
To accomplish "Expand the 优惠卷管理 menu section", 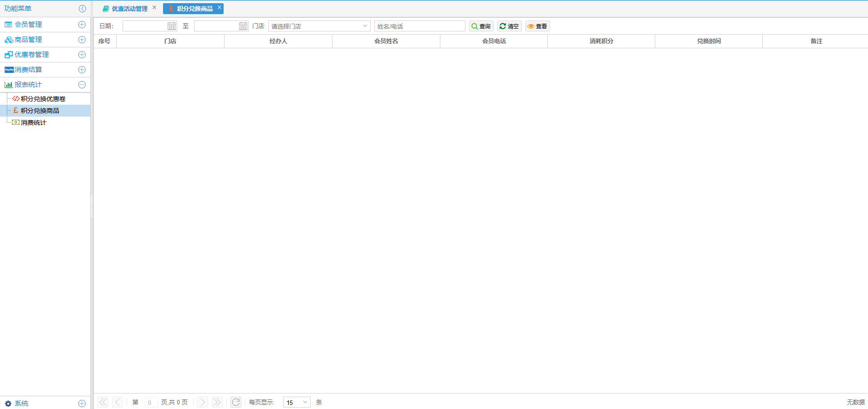I will 82,55.
